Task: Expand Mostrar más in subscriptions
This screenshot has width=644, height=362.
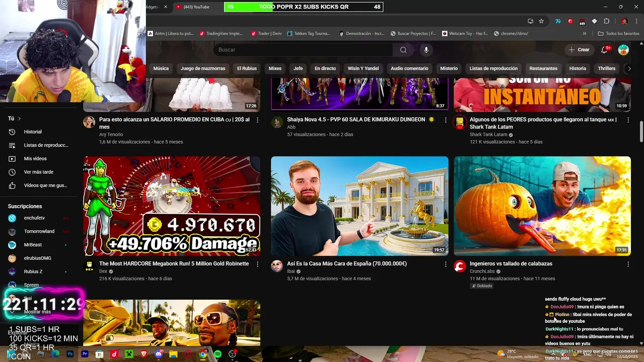Action: [x=37, y=312]
